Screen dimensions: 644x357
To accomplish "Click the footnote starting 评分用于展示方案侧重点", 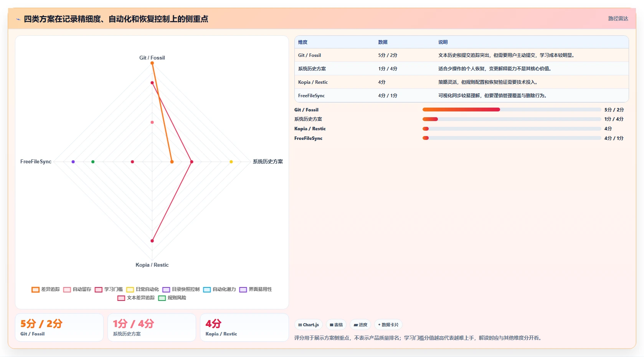I will click(x=418, y=338).
